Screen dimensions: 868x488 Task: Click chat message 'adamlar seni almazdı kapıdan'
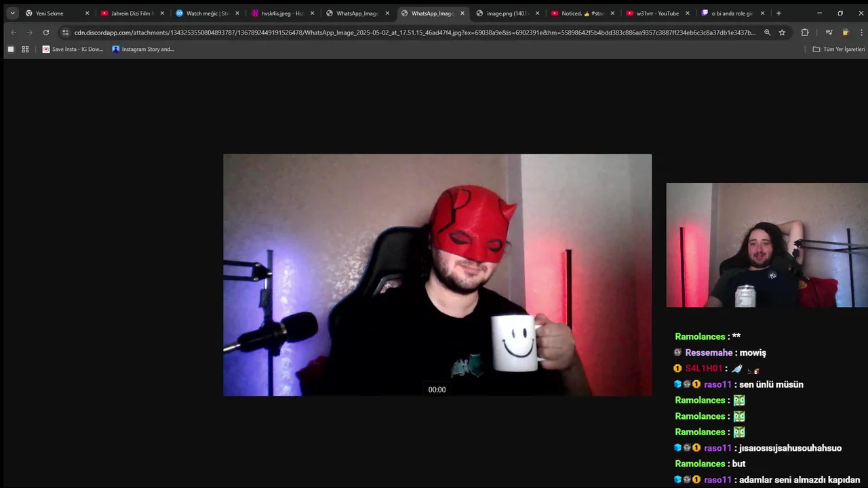(x=800, y=480)
